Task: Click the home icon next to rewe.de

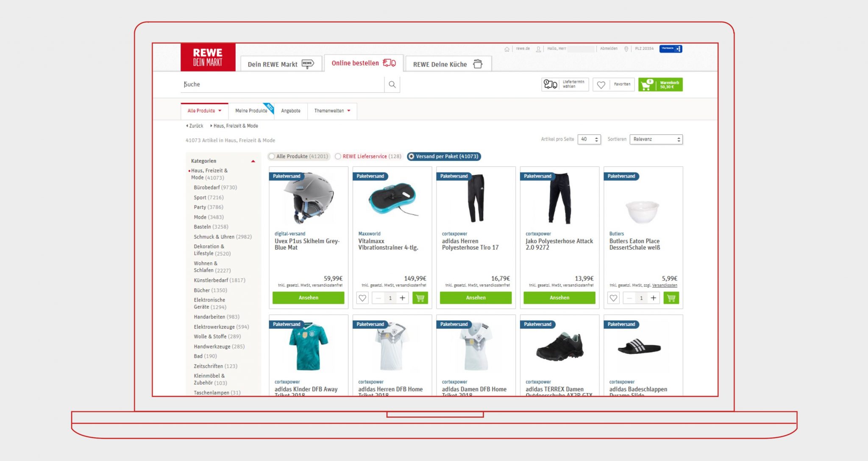Action: click(x=507, y=49)
